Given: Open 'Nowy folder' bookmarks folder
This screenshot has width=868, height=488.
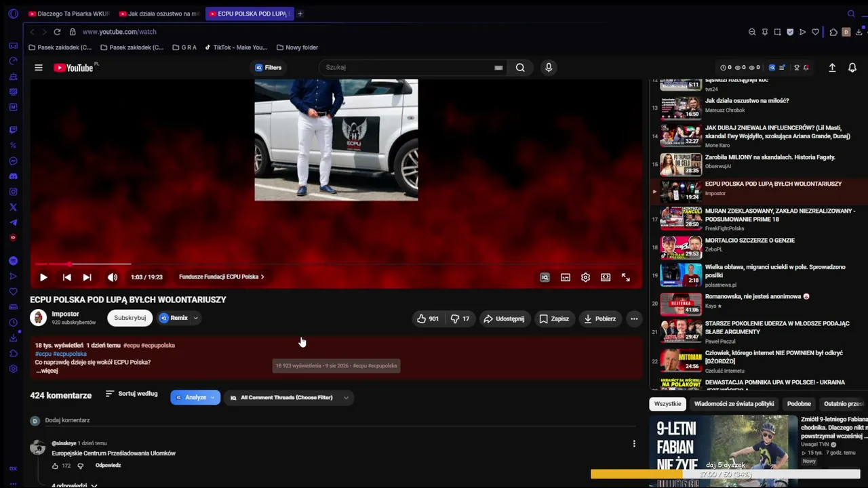Looking at the screenshot, I should pyautogui.click(x=297, y=47).
